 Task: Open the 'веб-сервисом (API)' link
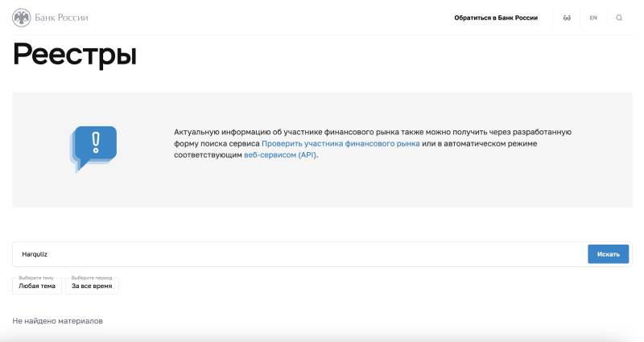[280, 155]
